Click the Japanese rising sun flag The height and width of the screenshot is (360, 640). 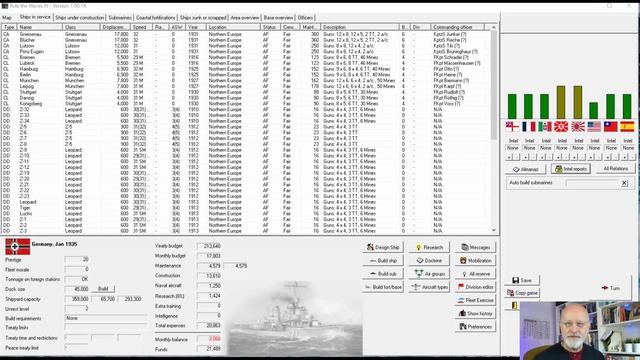point(578,127)
